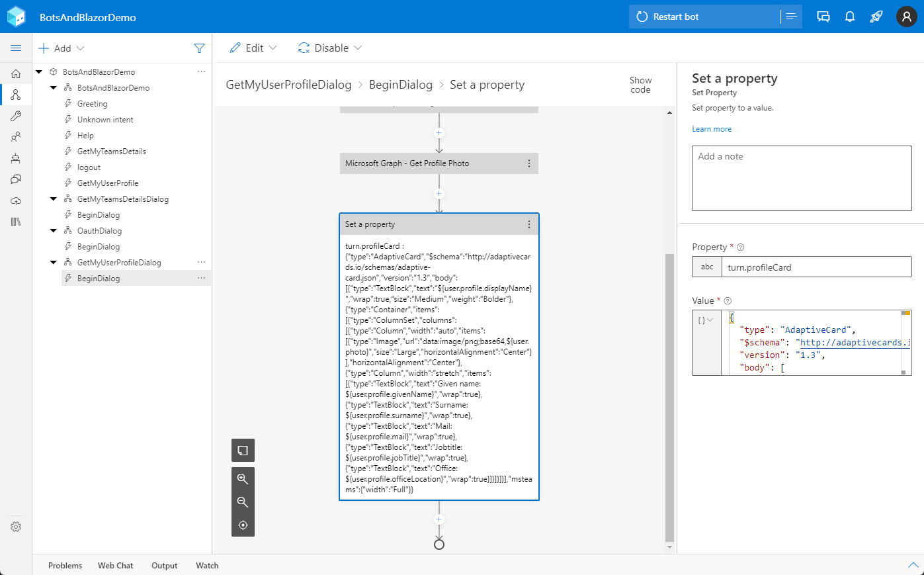Open Configure wrench icon in sidebar
The height and width of the screenshot is (575, 924).
point(16,116)
